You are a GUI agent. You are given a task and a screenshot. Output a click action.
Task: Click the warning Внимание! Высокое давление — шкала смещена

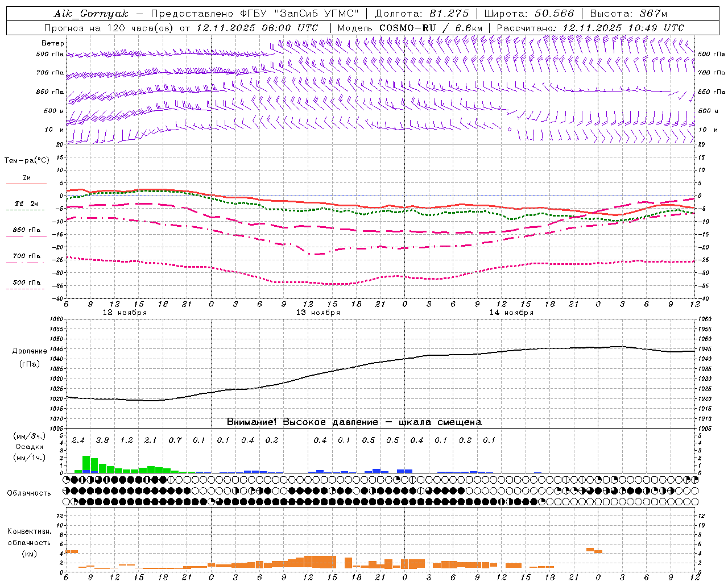(354, 422)
